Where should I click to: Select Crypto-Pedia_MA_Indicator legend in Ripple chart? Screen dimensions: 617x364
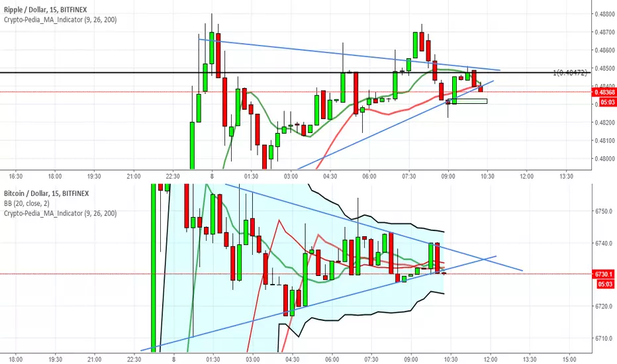tap(60, 19)
